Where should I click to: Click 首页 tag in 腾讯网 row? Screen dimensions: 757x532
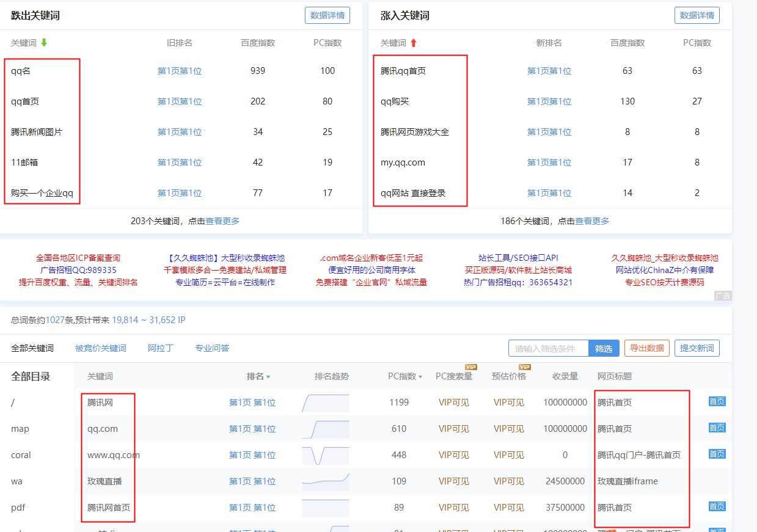click(x=717, y=401)
